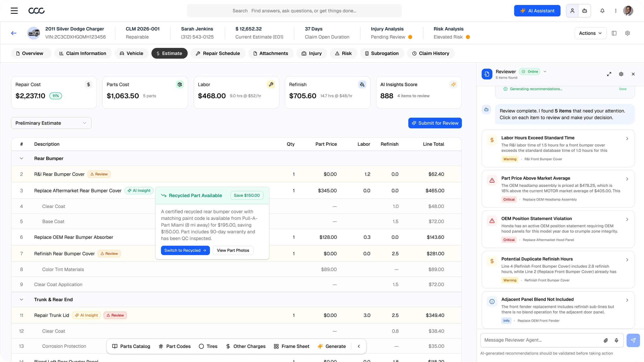
Task: Open the Actions dropdown
Action: click(x=590, y=33)
